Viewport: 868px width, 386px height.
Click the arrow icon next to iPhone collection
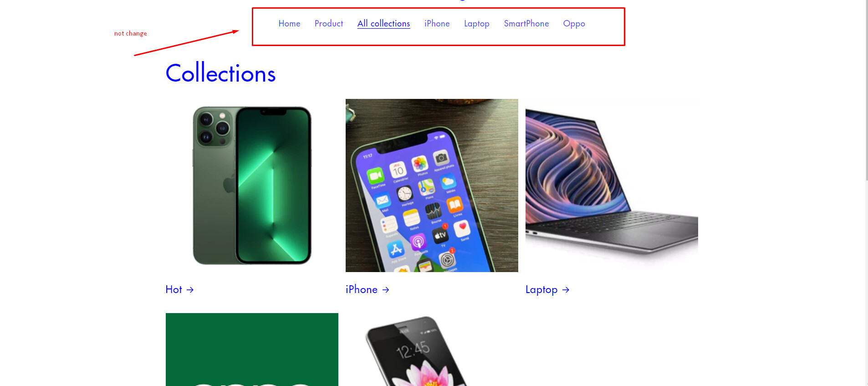(x=386, y=290)
